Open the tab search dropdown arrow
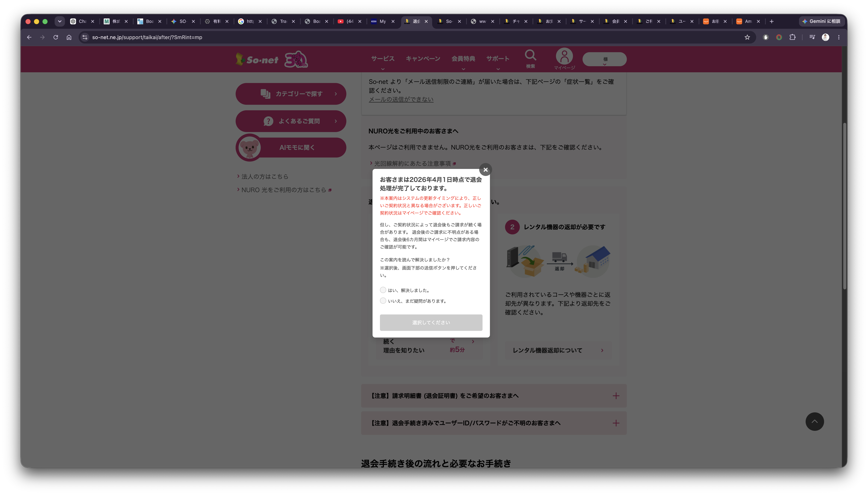 [60, 21]
